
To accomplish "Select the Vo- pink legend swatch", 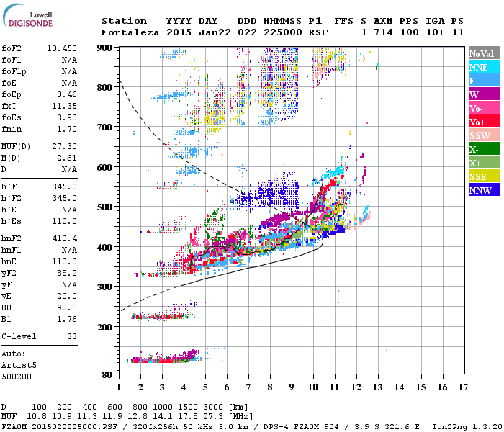I will click(484, 108).
